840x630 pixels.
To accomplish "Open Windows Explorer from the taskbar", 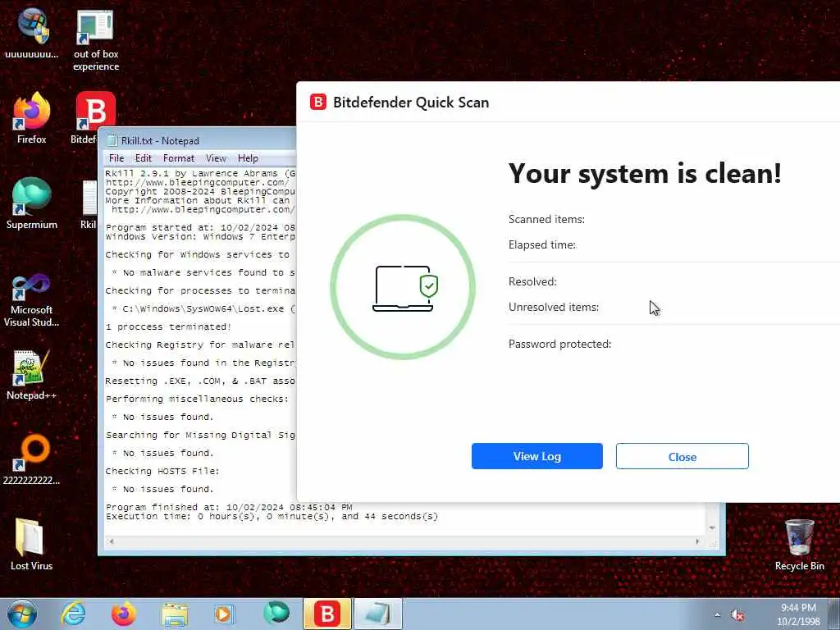I will [175, 615].
